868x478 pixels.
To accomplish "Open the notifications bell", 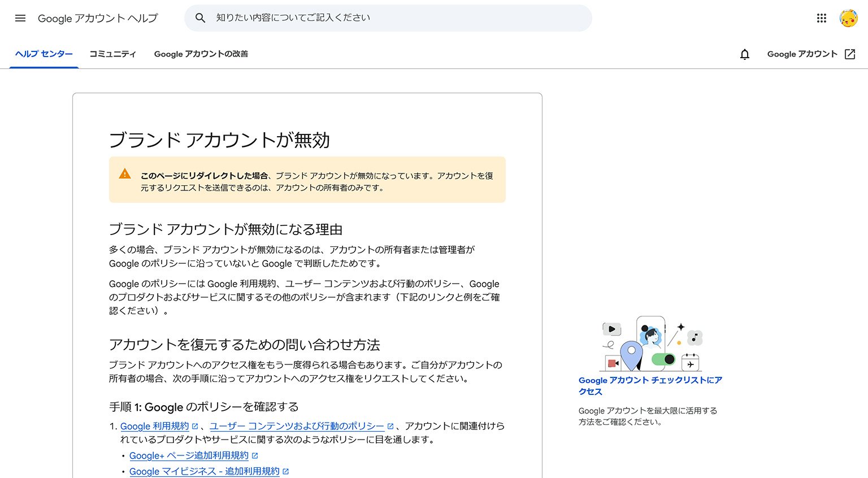I will (x=745, y=54).
